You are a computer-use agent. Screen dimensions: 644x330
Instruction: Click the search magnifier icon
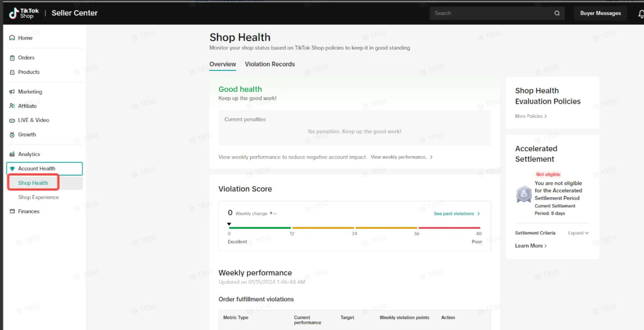557,13
